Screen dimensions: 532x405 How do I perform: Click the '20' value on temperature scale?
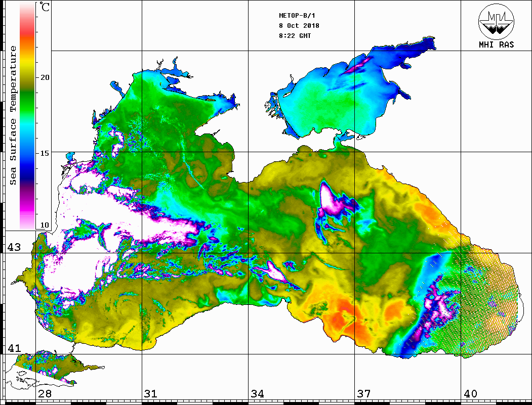(x=45, y=77)
